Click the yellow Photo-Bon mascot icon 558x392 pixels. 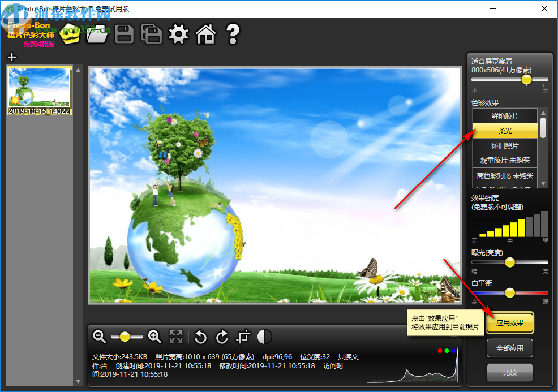pos(70,35)
